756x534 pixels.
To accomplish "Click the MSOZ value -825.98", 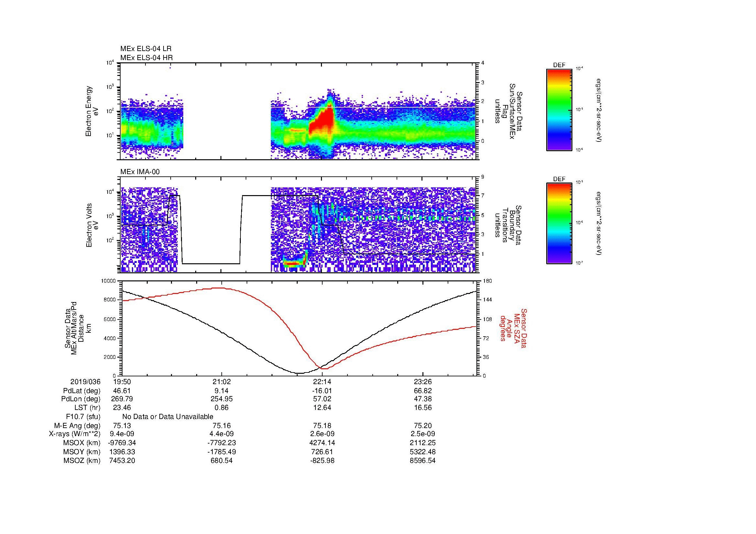I will [x=322, y=461].
